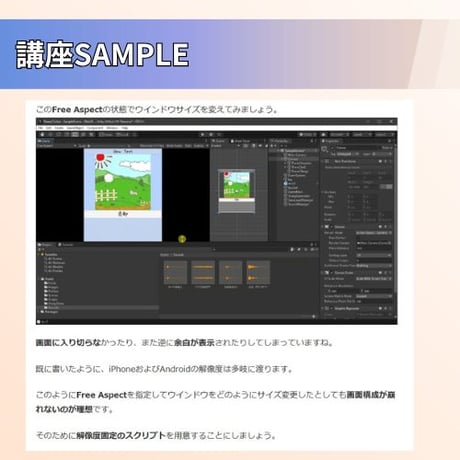Click the Step button in Unity toolbar
Image resolution: width=460 pixels, height=460 pixels.
point(219,134)
